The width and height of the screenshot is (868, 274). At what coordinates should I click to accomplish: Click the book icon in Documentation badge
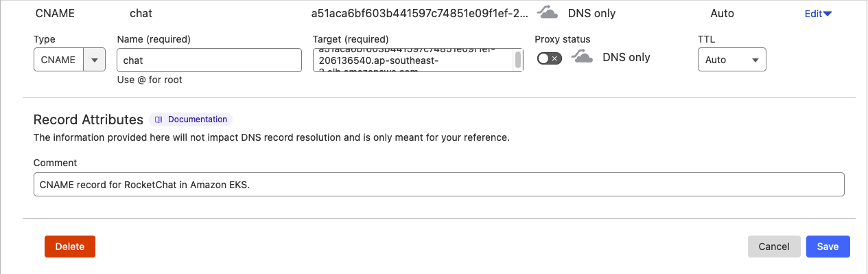coord(159,119)
